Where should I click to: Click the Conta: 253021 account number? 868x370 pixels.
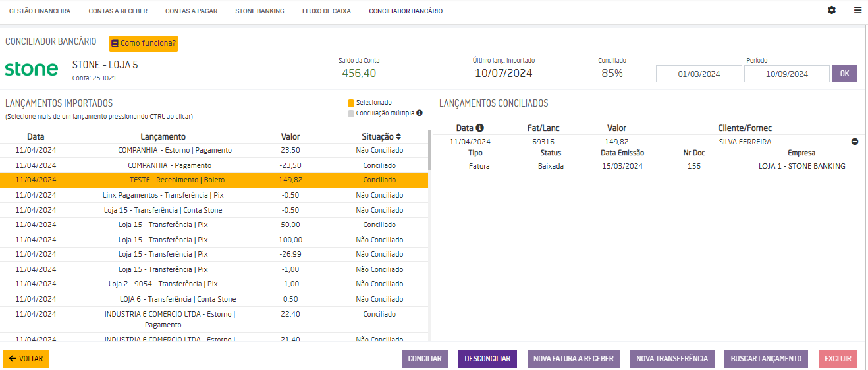click(94, 78)
